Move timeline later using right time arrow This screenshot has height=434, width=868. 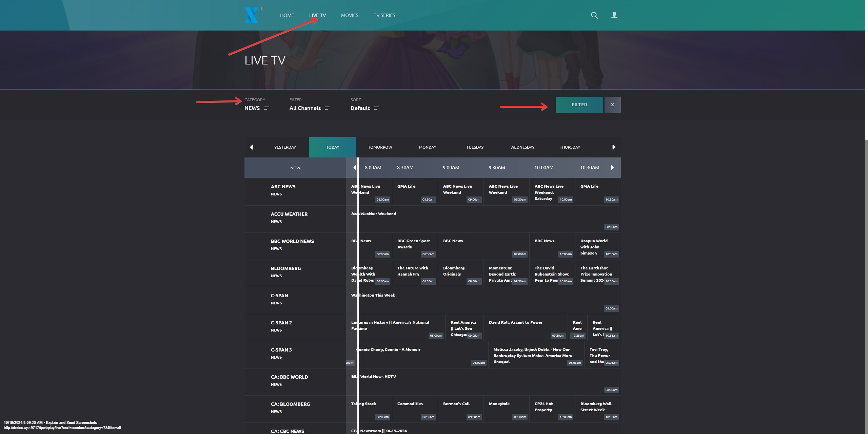[x=612, y=168]
